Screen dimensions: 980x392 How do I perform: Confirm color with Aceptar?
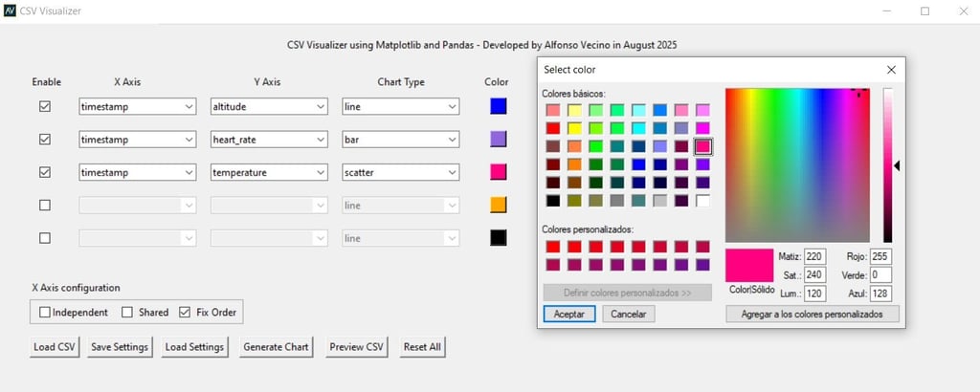point(569,314)
